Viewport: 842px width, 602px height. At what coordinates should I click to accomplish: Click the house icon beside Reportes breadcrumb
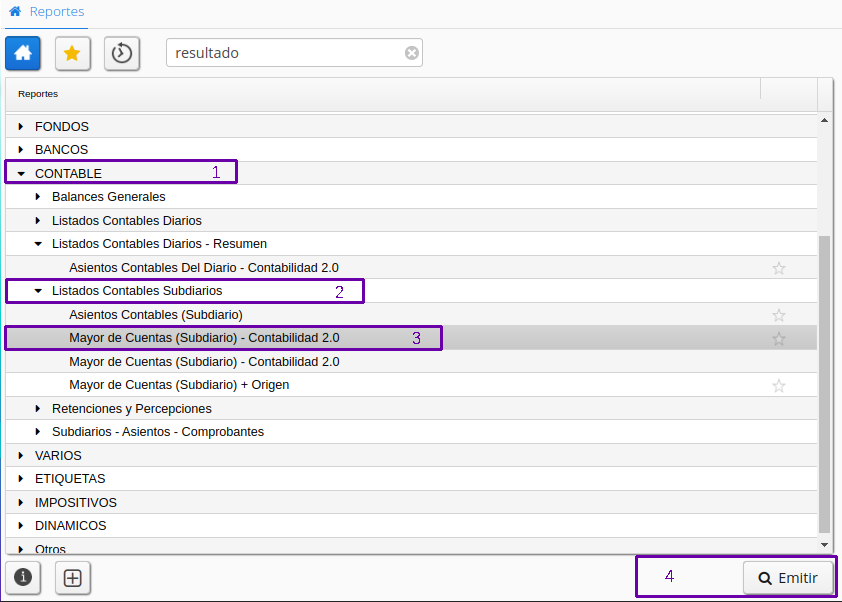pos(15,11)
